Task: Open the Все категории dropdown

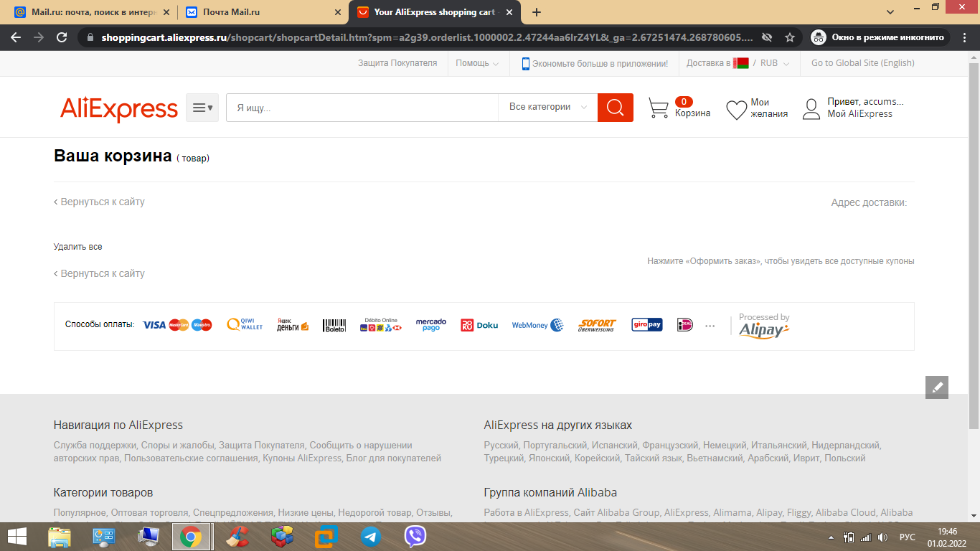Action: point(548,107)
